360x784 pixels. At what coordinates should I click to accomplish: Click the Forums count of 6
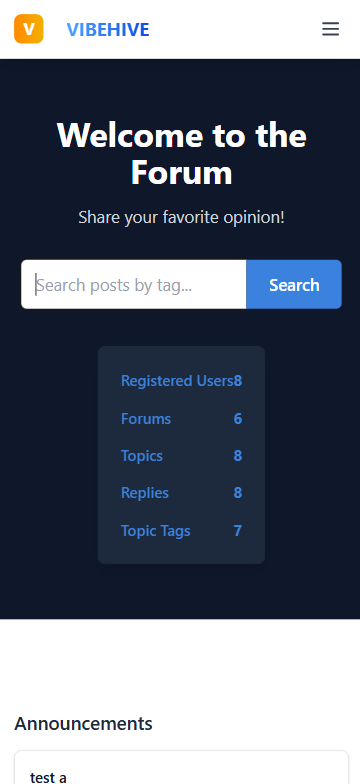(x=238, y=418)
